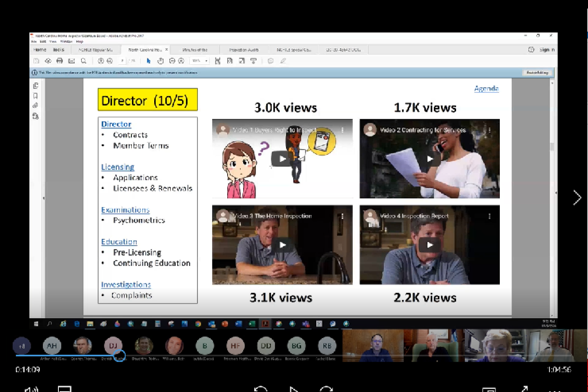
Task: Open options menu on Video 2 thumbnail
Action: point(489,130)
